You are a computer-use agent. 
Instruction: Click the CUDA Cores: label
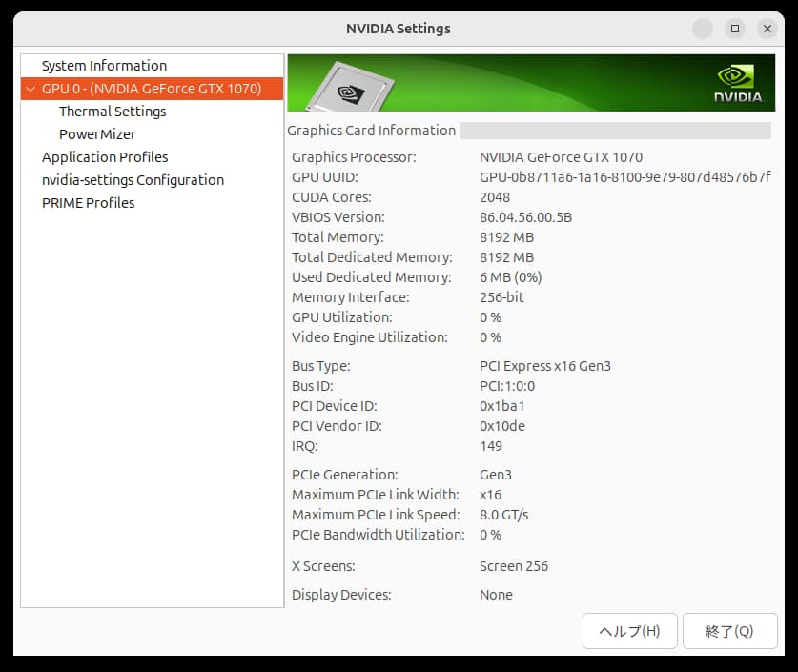332,197
